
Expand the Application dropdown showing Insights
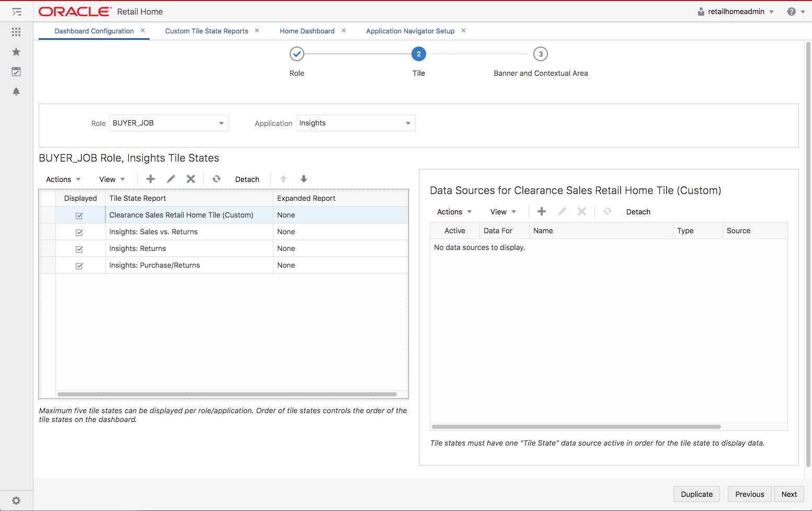click(356, 123)
